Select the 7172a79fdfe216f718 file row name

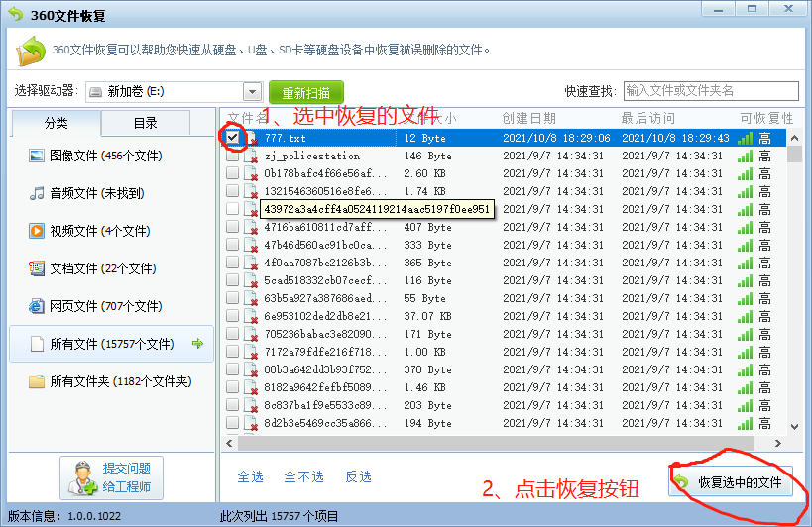pos(326,352)
